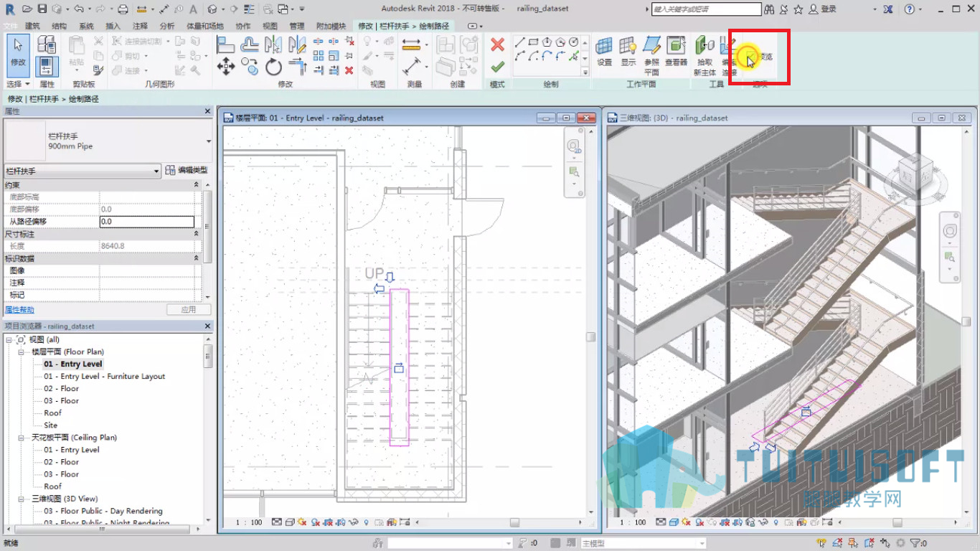The width and height of the screenshot is (980, 551).
Task: Click the 设置 work plane icon
Action: point(605,52)
